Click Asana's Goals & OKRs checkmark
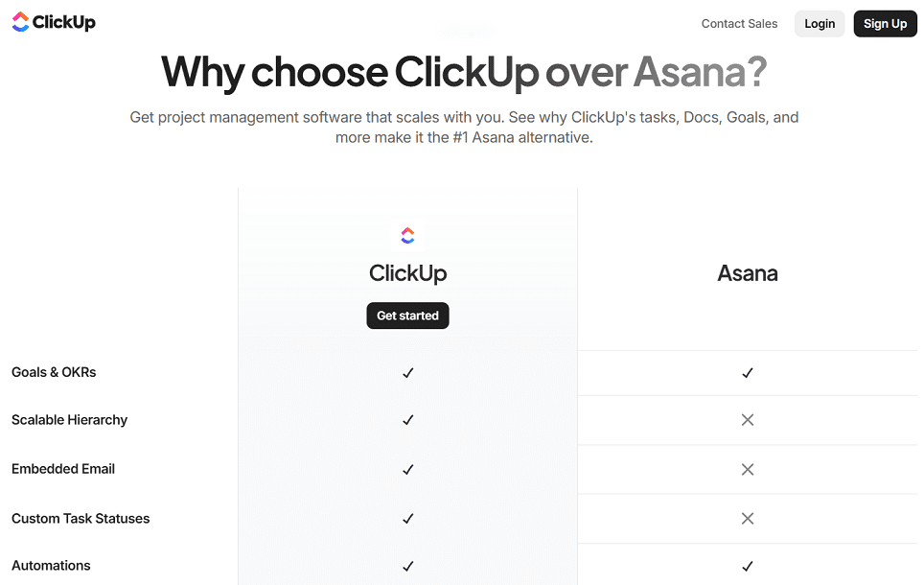Viewport: 924px width, 585px height. 748,373
